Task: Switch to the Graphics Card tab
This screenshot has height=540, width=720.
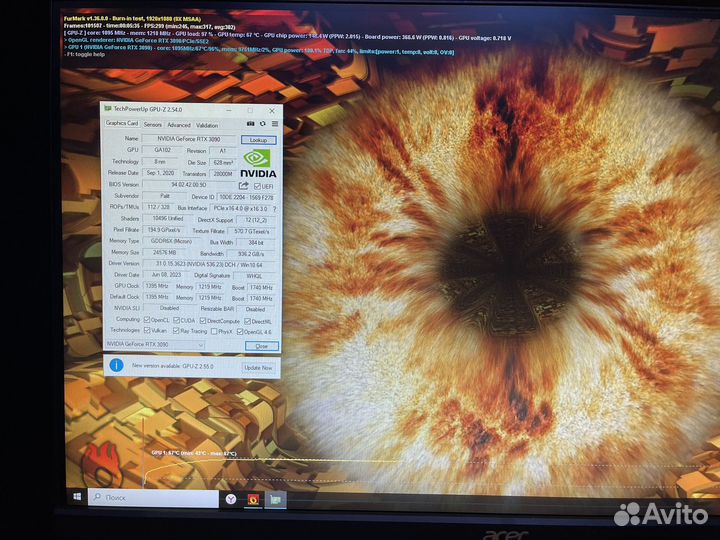Action: (122, 123)
